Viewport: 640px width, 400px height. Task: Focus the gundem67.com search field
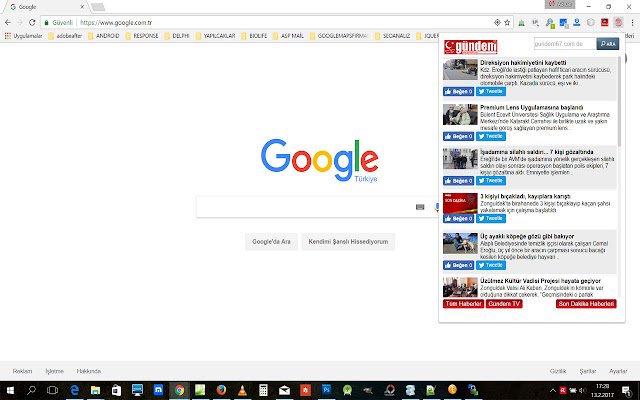565,44
